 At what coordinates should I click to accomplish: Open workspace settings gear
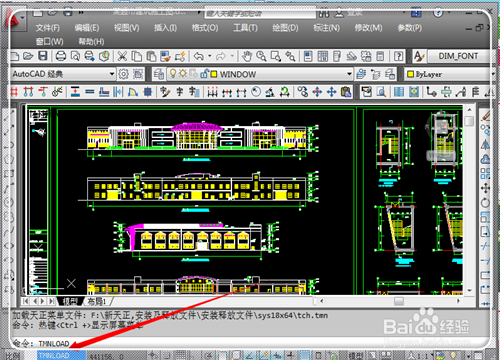tap(123, 74)
